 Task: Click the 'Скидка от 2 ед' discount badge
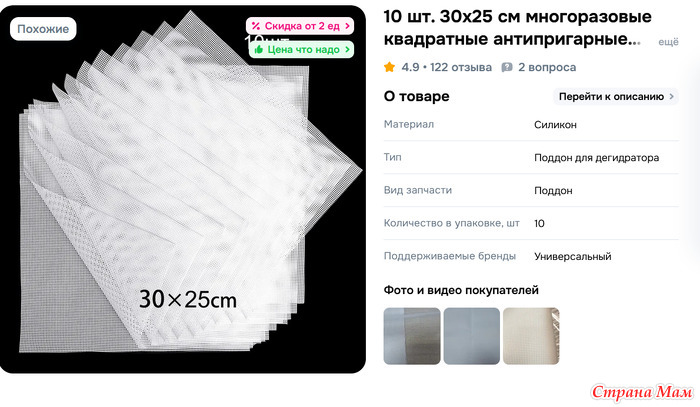[300, 26]
